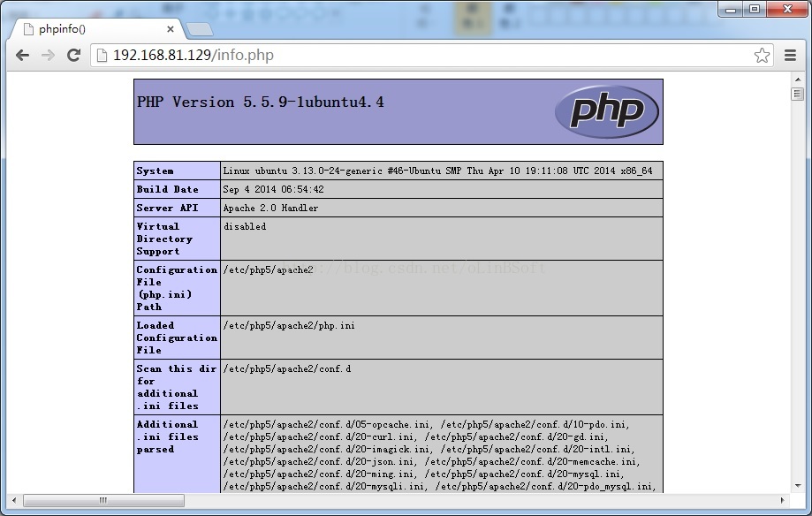The height and width of the screenshot is (516, 812).
Task: Click Configuration File (php.ini) Path label
Action: pyautogui.click(x=177, y=288)
